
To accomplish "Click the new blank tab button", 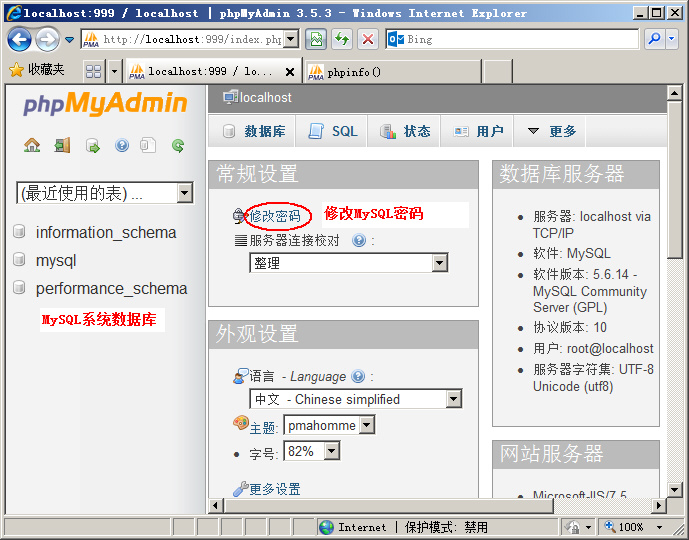I will point(498,71).
